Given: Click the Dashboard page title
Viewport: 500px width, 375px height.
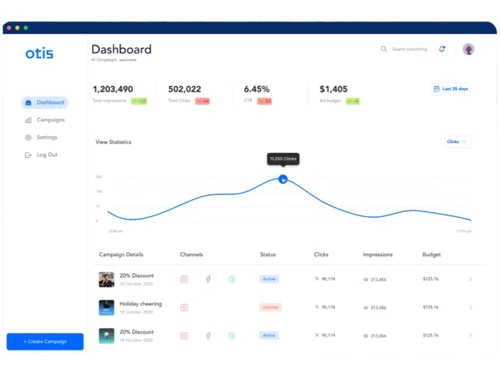Looking at the screenshot, I should 121,49.
